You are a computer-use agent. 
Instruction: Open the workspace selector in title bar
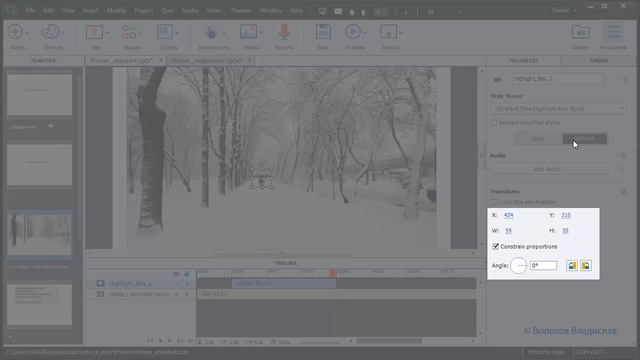[x=564, y=10]
